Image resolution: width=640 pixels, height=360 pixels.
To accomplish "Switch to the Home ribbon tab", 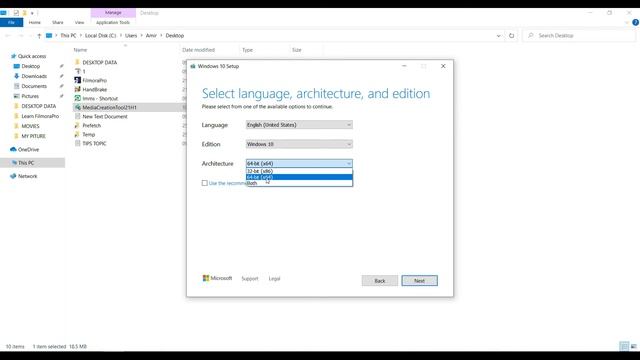I will (x=35, y=22).
